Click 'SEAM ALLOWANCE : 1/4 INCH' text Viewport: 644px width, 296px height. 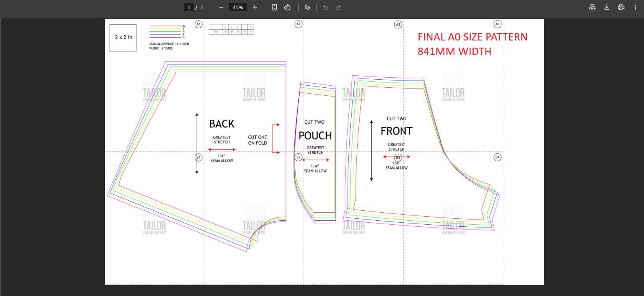click(x=169, y=44)
